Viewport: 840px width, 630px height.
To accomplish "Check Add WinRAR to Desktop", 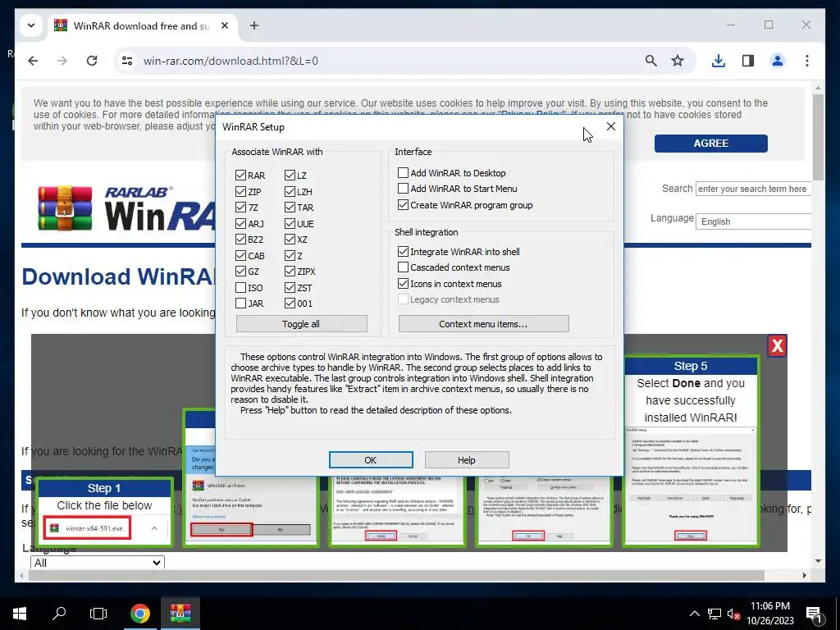I will (403, 172).
